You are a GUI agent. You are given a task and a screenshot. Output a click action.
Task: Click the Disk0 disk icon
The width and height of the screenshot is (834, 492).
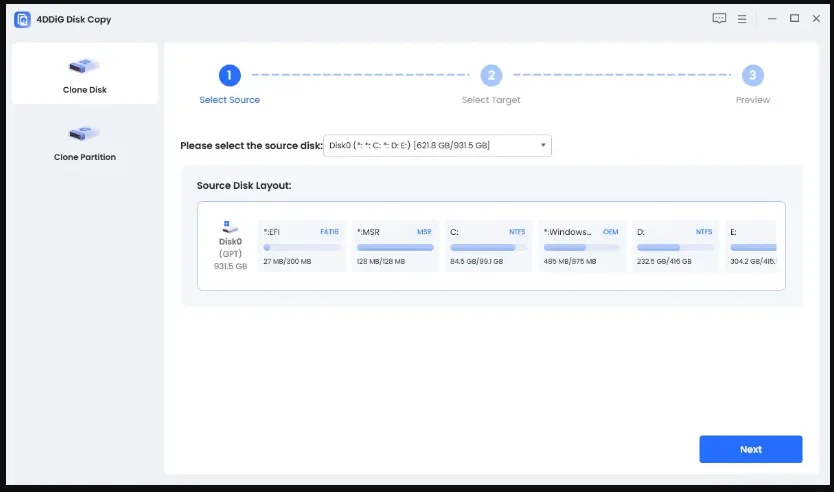pyautogui.click(x=230, y=227)
